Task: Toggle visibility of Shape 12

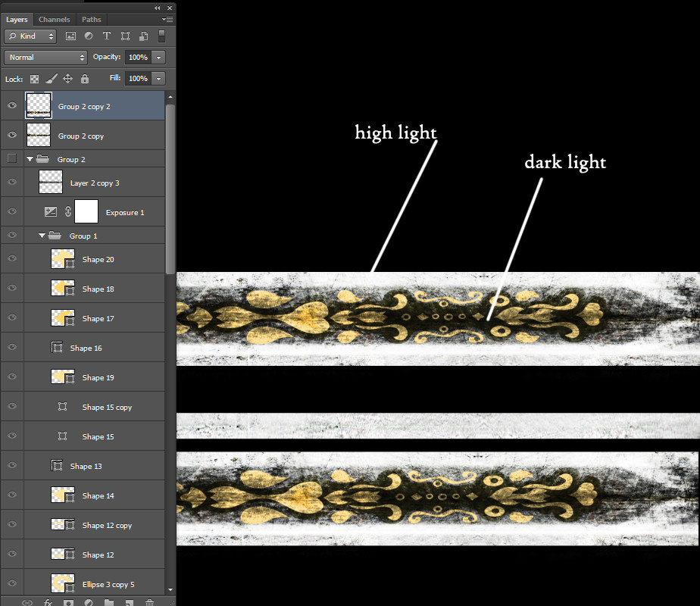Action: (x=12, y=554)
